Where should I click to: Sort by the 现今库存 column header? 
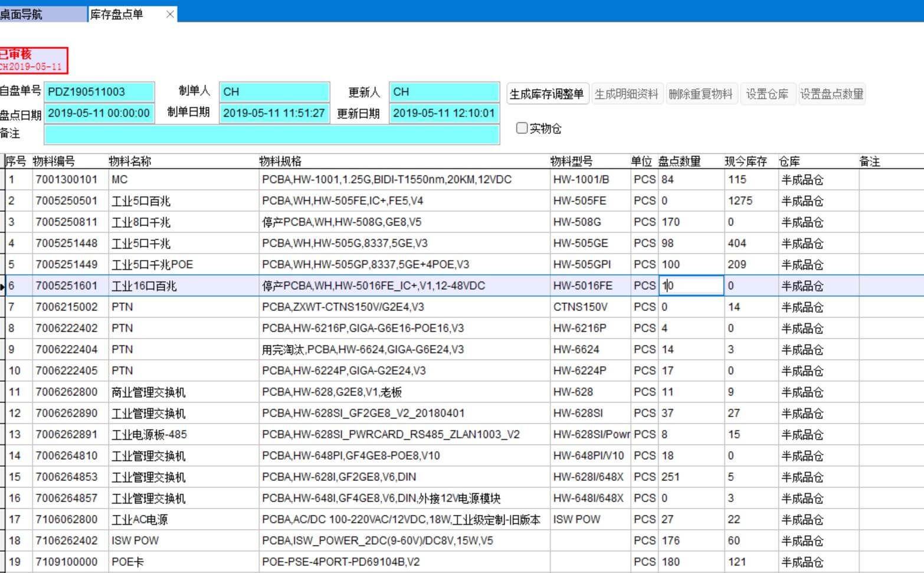point(746,161)
